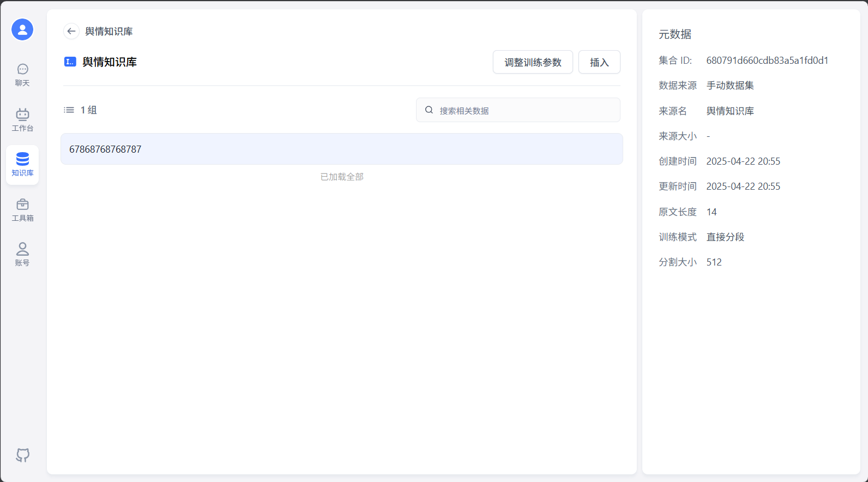Click the blue dataset icon beside the 舆情知识库 title
868x482 pixels.
70,62
